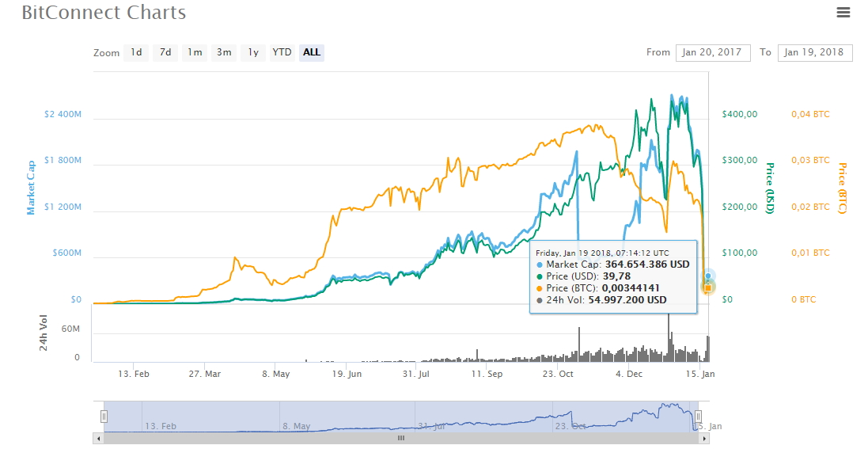Select the 1m zoom range
The image size is (868, 449).
pos(195,52)
